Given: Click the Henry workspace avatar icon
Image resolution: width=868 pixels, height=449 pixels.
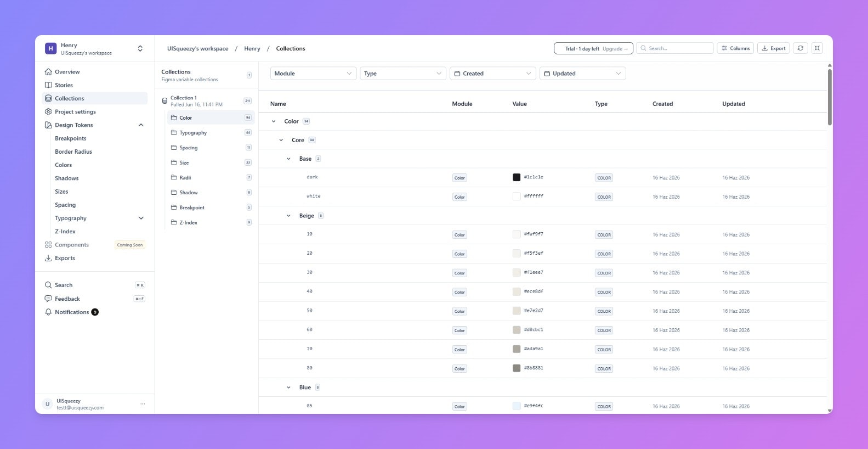Looking at the screenshot, I should click(x=51, y=48).
